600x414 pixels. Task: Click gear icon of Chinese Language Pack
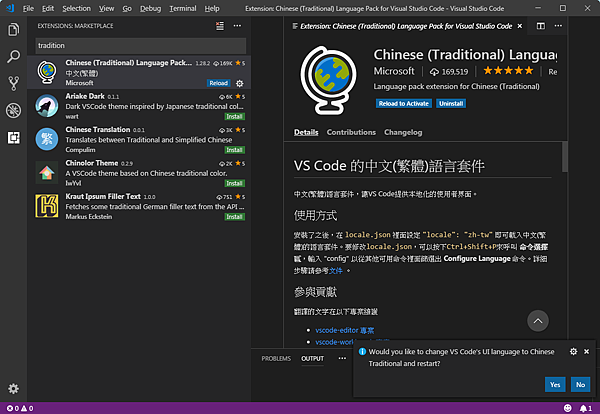coord(240,83)
